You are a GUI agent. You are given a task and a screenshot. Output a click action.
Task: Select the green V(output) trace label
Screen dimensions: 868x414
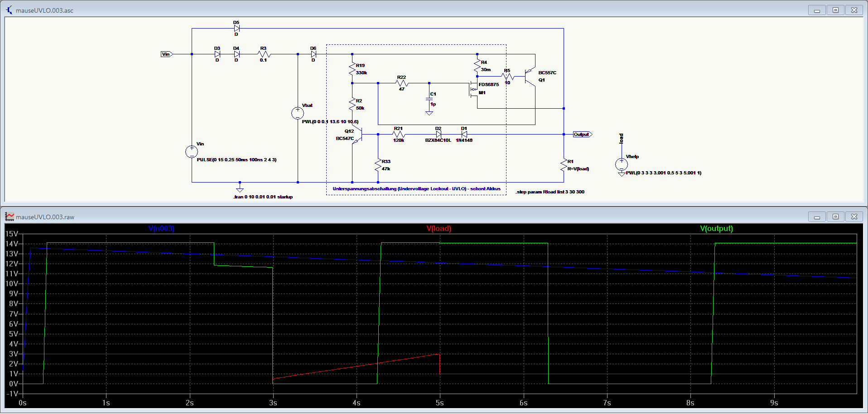tap(716, 228)
